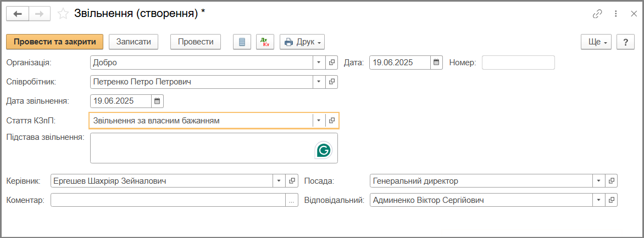Open calendar for Дата звільнення
This screenshot has height=238, width=644.
pyautogui.click(x=157, y=101)
